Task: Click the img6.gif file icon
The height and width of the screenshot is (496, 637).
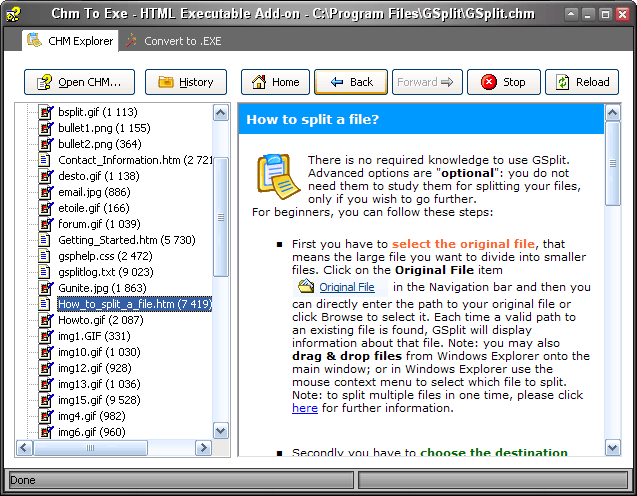Action: click(46, 432)
